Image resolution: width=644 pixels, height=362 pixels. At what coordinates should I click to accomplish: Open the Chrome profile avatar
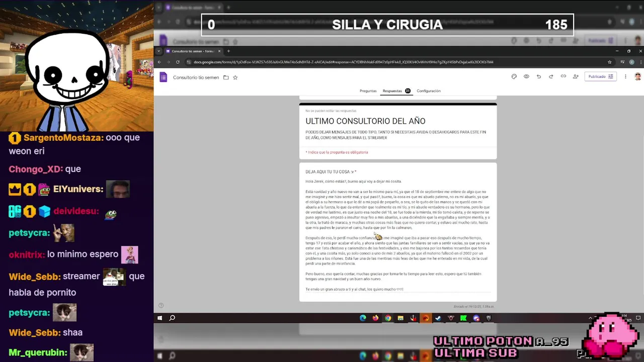pos(631,62)
